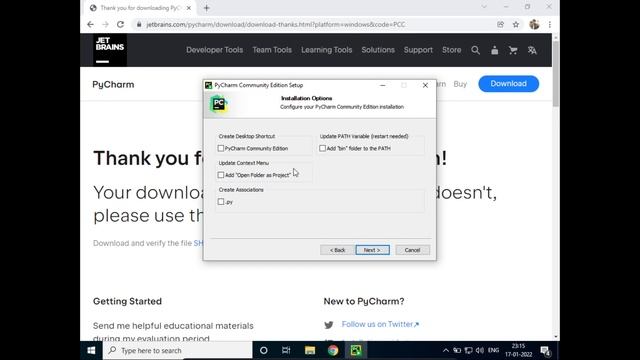The height and width of the screenshot is (360, 640).
Task: Open the Windows Start menu
Action: click(x=91, y=350)
